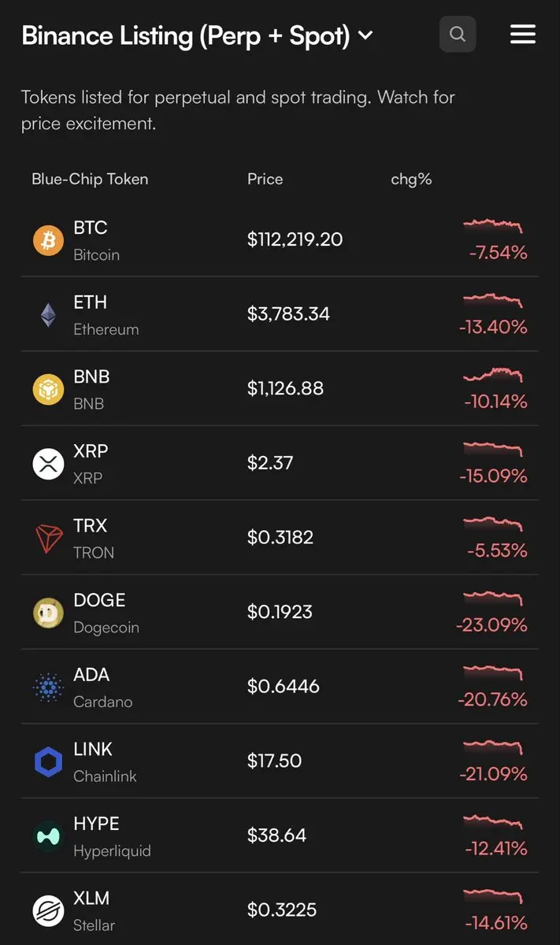
Task: Click the Blue-Chip Token column header
Action: 90,179
